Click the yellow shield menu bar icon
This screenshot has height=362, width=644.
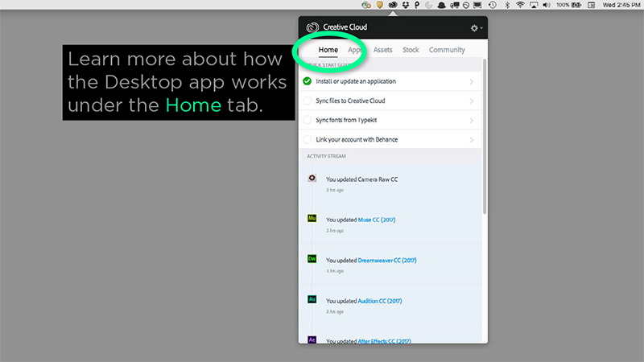379,5
